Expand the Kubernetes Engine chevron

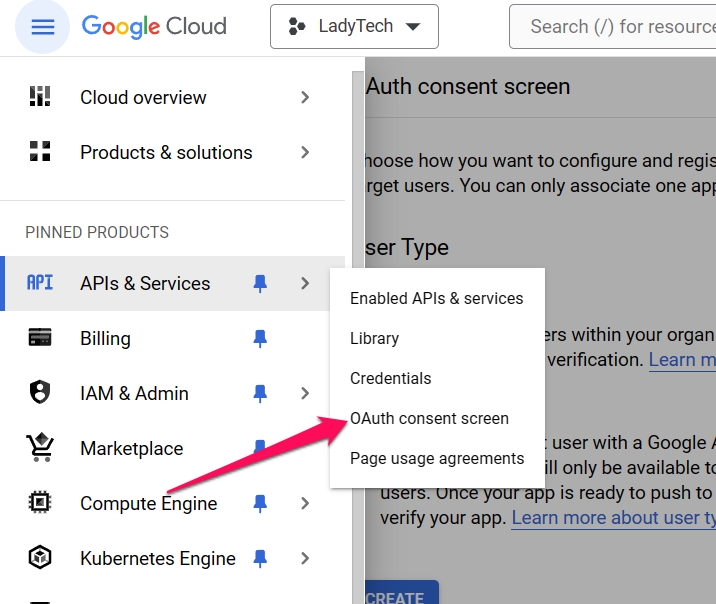point(305,558)
